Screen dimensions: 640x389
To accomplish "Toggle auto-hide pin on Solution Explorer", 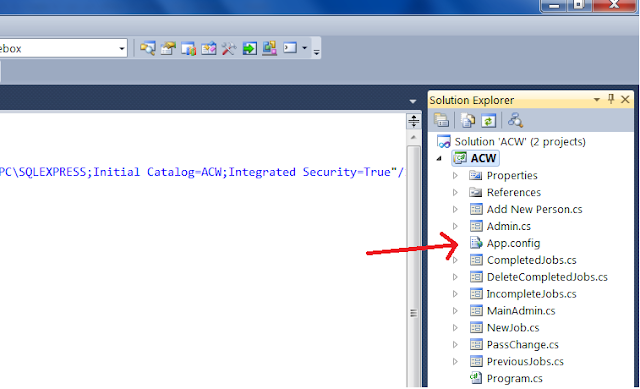I will pyautogui.click(x=611, y=99).
